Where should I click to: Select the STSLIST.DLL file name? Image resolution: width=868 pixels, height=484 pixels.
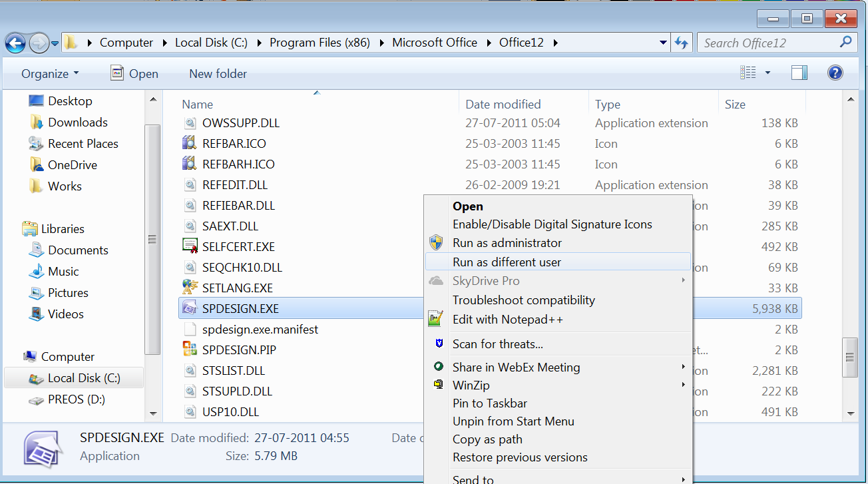pos(234,370)
